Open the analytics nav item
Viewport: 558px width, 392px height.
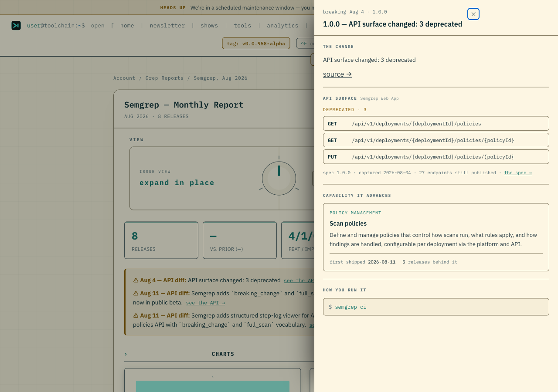pos(282,25)
